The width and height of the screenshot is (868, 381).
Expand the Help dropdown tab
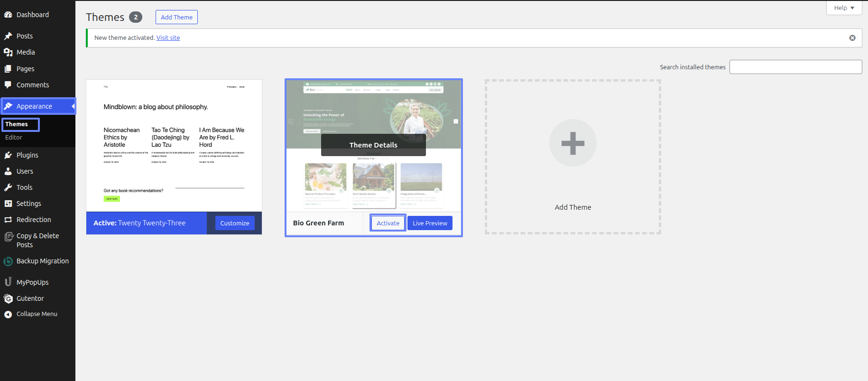[844, 8]
